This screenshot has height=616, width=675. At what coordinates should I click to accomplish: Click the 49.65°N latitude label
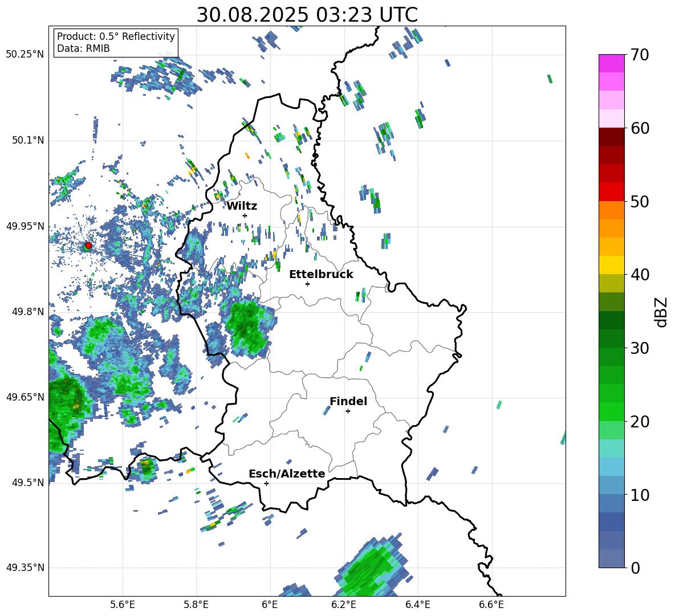click(25, 397)
